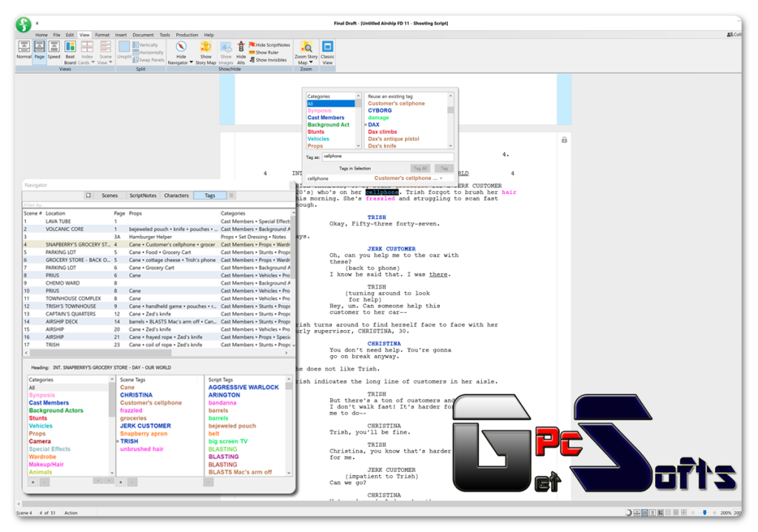
Task: Expand the Index Cards dropdown arrow
Action: coord(93,62)
